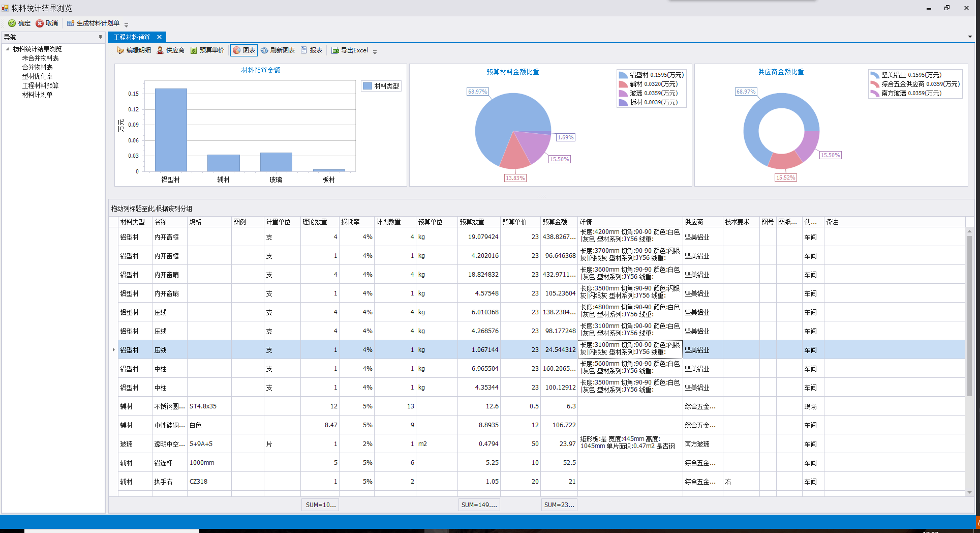Expand overflow arrow after 导出Excel
This screenshot has width=980, height=533.
(x=375, y=52)
